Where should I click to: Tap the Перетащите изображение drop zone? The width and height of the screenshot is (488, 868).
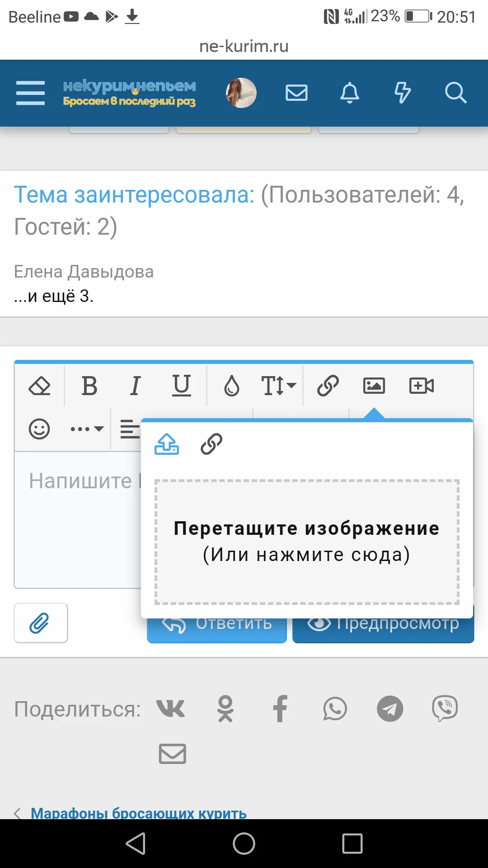tap(307, 542)
